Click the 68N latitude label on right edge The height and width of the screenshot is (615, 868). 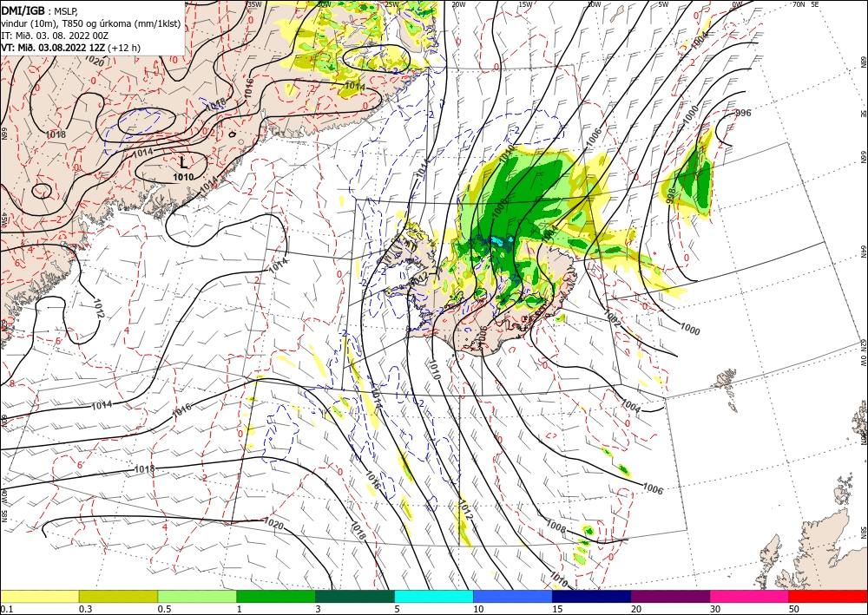click(863, 62)
